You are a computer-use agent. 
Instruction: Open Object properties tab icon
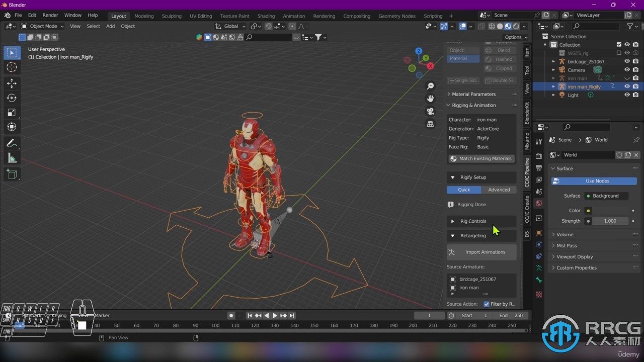pos(539,233)
